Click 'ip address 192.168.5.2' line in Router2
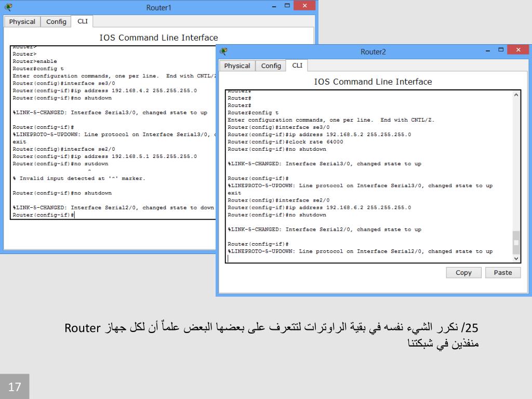 tap(320, 135)
